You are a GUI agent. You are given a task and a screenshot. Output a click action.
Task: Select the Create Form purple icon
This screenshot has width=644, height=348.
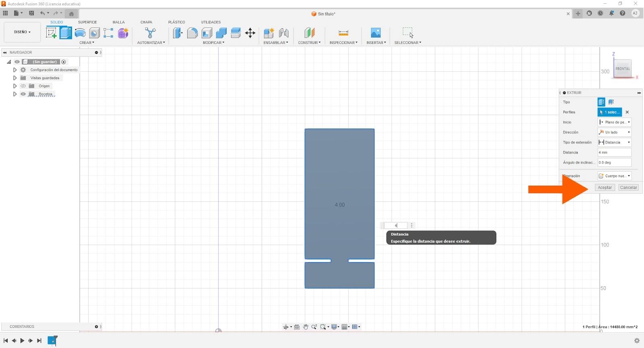pos(123,33)
